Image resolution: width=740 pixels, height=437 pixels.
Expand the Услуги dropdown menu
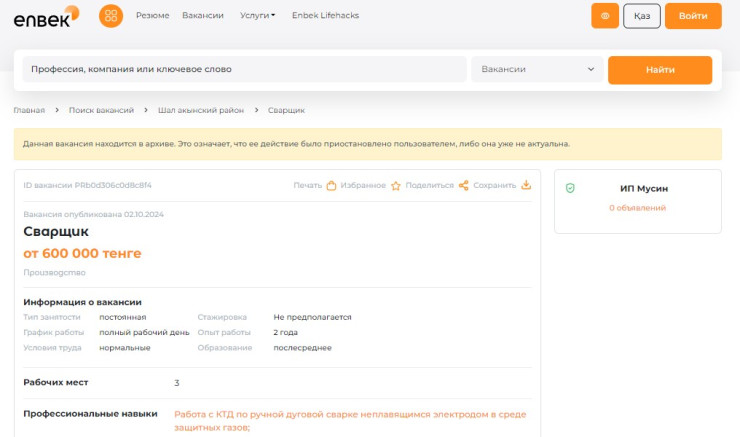pyautogui.click(x=258, y=16)
